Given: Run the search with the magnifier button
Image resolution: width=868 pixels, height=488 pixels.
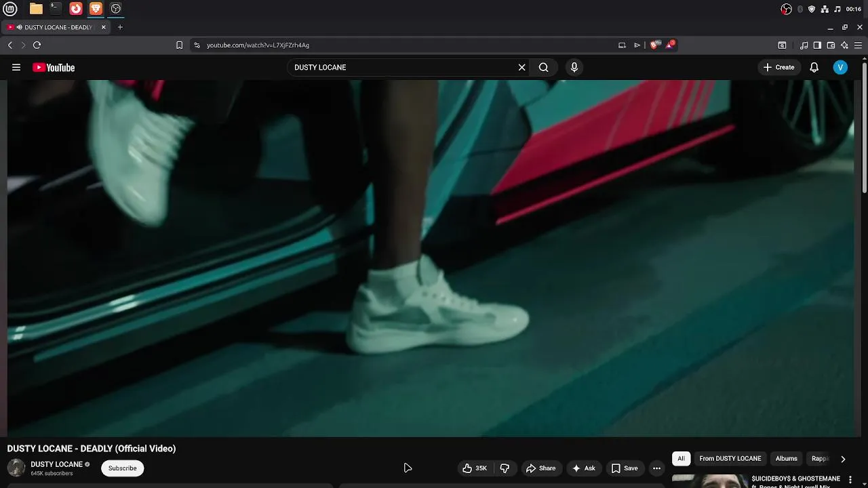Looking at the screenshot, I should (x=543, y=67).
